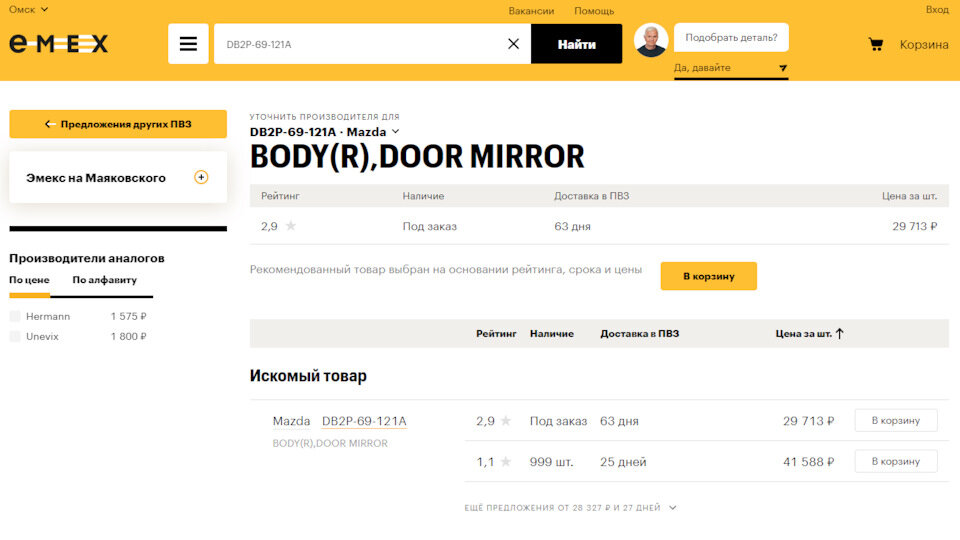Sort by price arrow icon in Цена за шт.
The image size is (960, 540).
point(839,334)
